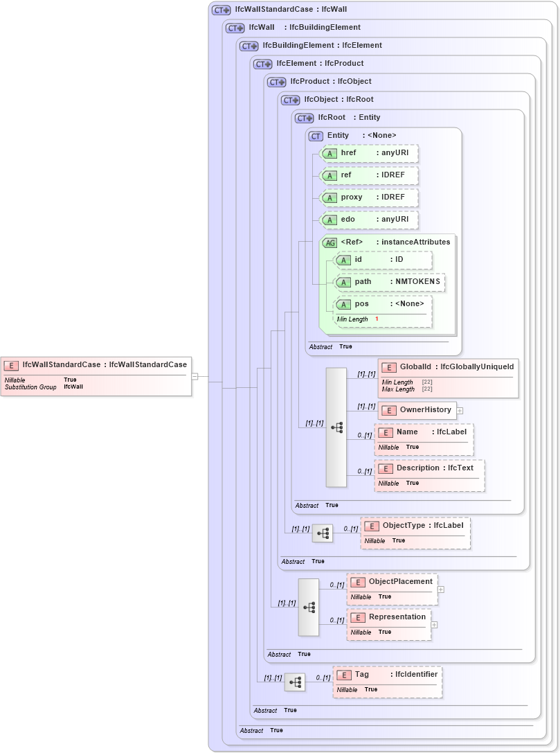The width and height of the screenshot is (560, 753).
Task: Click the E icon on the OwnerHistory element
Action: [x=388, y=410]
